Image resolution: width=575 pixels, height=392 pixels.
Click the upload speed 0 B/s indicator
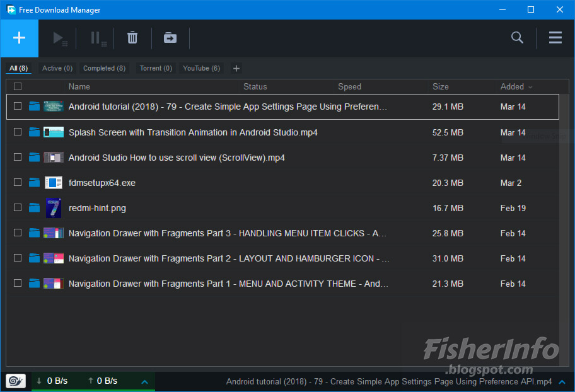(x=102, y=381)
